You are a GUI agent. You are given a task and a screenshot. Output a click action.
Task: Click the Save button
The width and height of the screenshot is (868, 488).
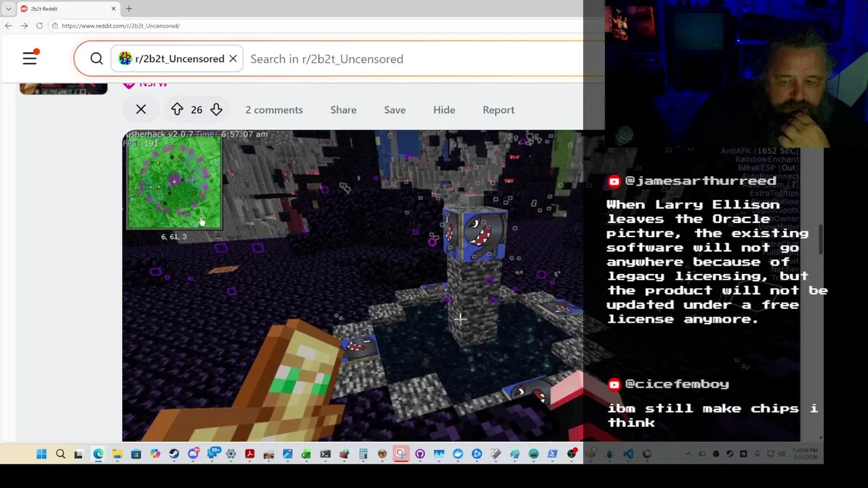pyautogui.click(x=395, y=110)
